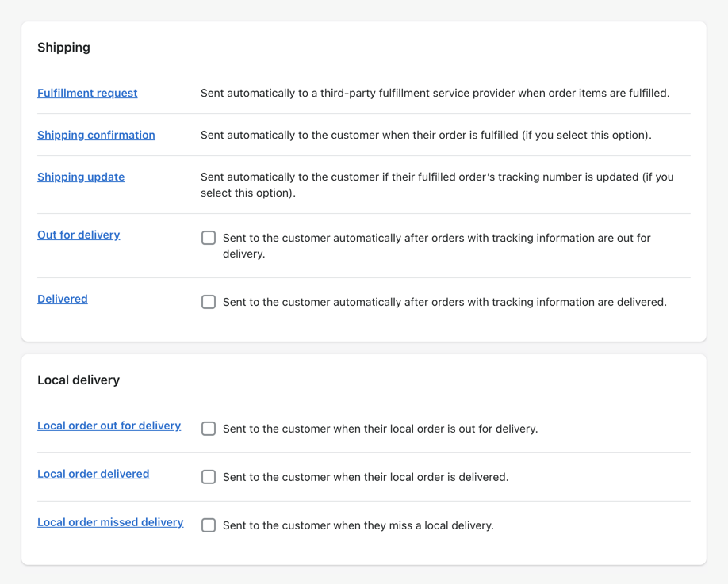Click the Shipping section heading
The width and height of the screenshot is (728, 584).
click(63, 48)
